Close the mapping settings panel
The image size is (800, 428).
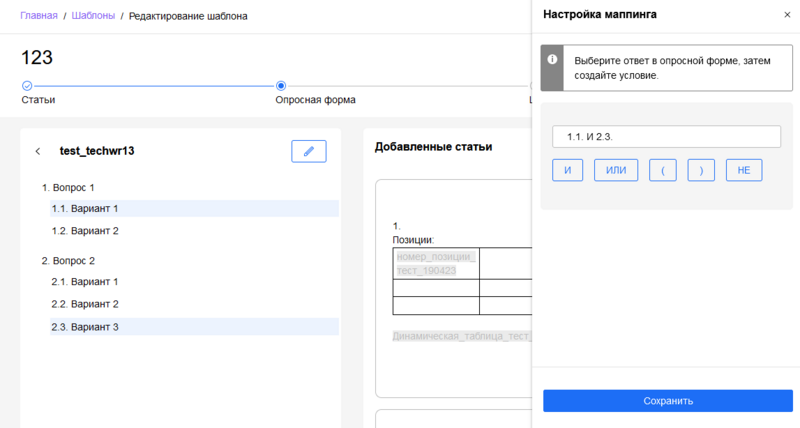coord(786,15)
